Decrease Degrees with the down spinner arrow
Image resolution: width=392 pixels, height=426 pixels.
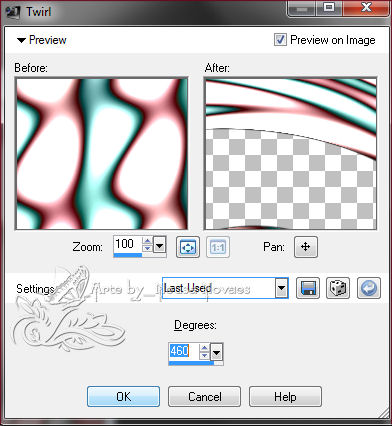(204, 356)
